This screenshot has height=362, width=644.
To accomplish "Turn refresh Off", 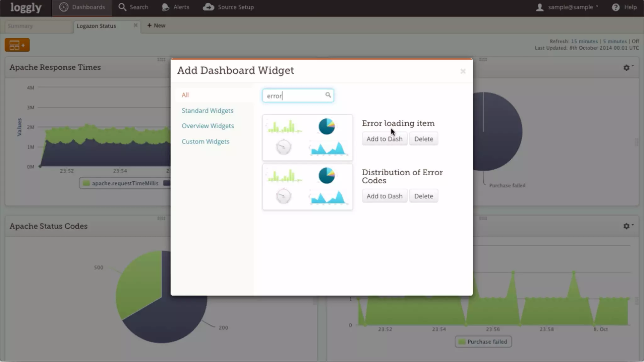I will click(x=635, y=41).
